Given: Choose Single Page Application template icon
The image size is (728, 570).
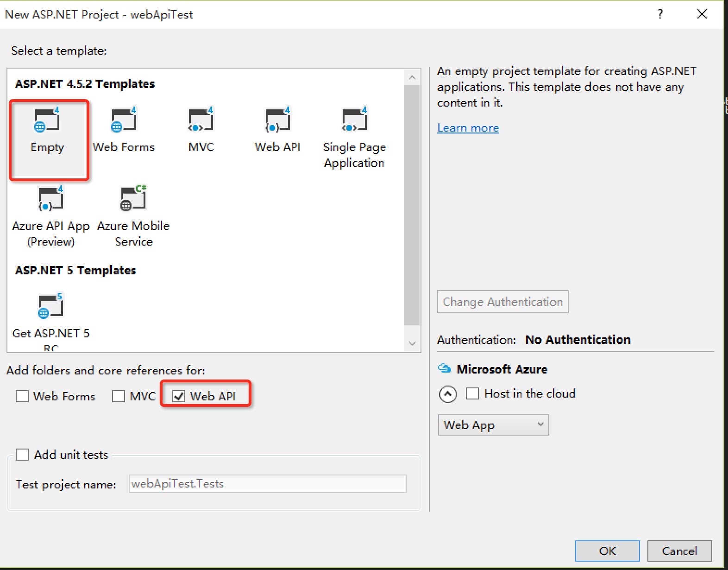Looking at the screenshot, I should pyautogui.click(x=354, y=120).
